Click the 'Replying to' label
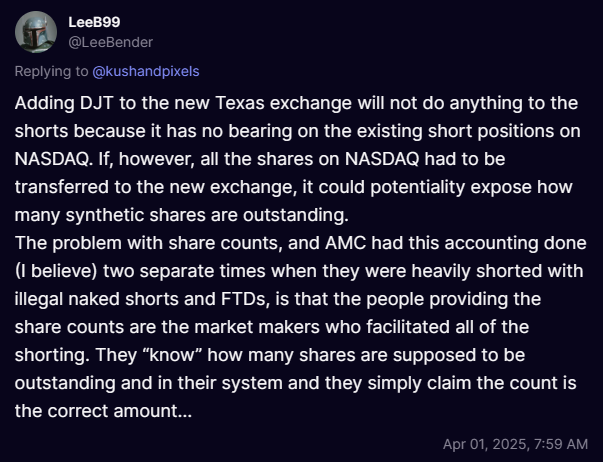 pyautogui.click(x=52, y=72)
